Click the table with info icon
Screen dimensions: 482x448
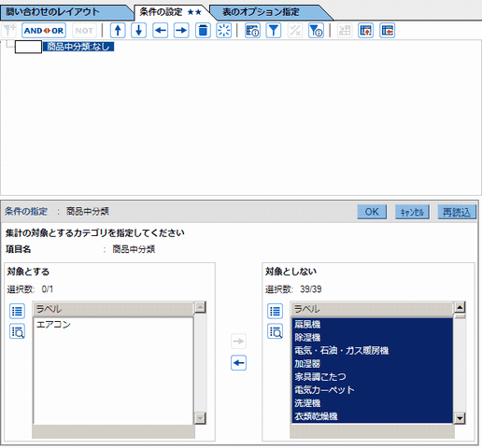click(252, 31)
